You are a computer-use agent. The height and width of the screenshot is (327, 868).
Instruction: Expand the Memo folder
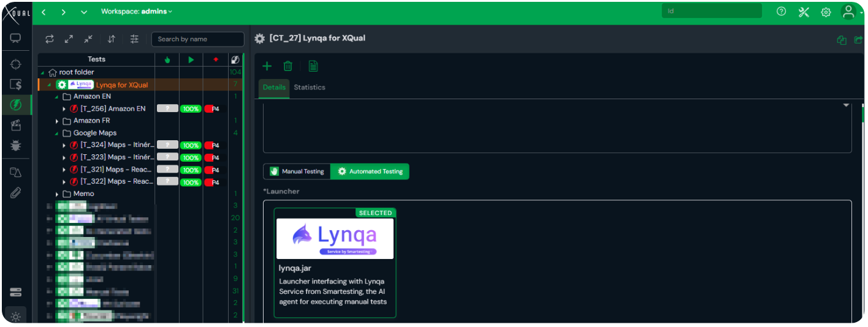coord(57,194)
